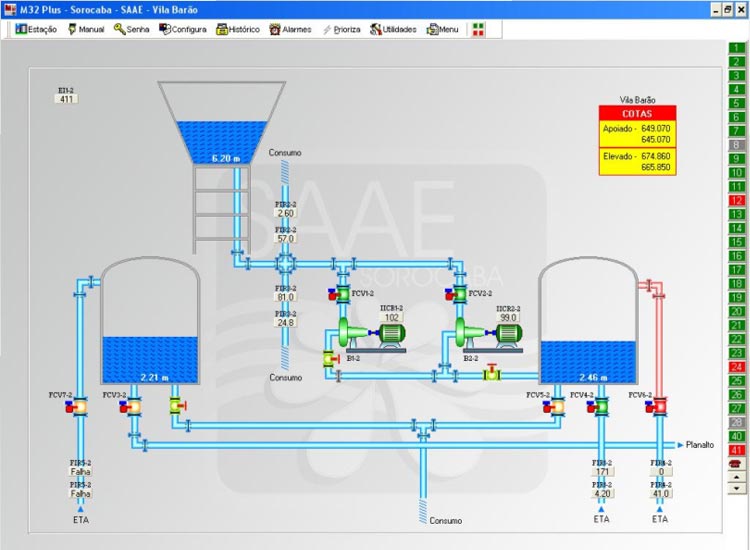Click the red-green grid overview icon
750x550 pixels.
[x=478, y=30]
